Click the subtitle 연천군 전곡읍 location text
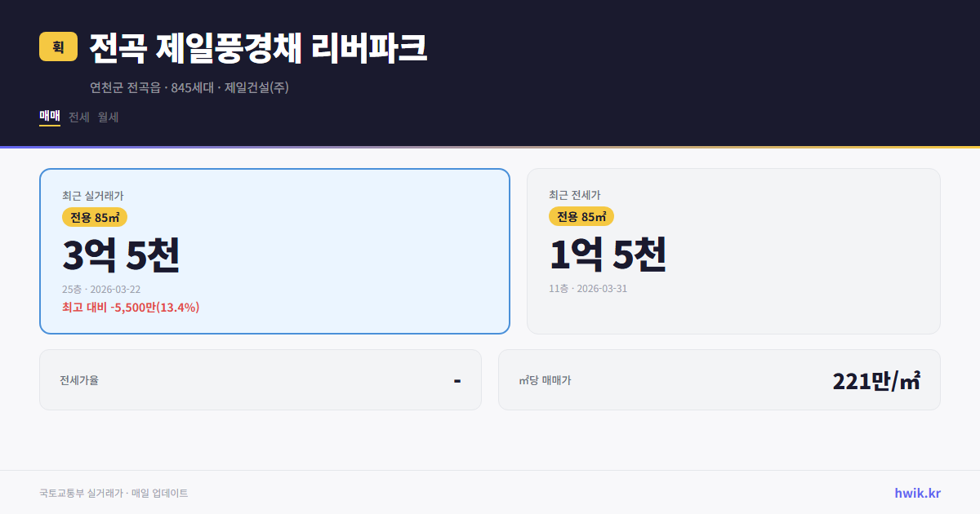The image size is (980, 514). tap(124, 87)
